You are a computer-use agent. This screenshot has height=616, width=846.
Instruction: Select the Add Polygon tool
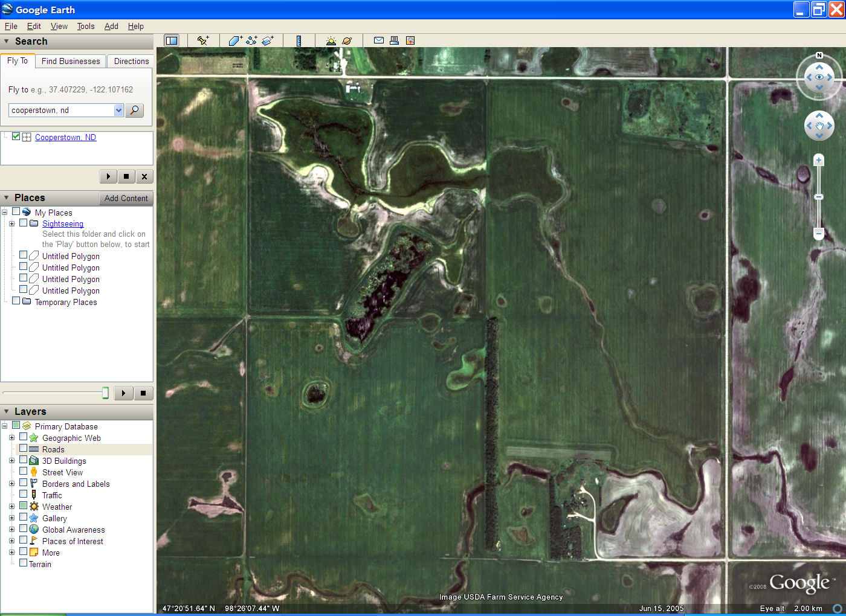[236, 40]
